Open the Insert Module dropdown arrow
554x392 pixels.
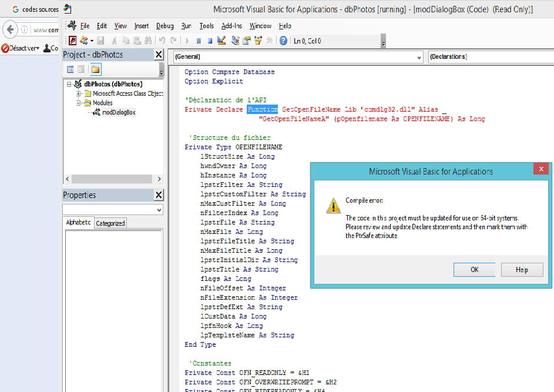click(92, 41)
